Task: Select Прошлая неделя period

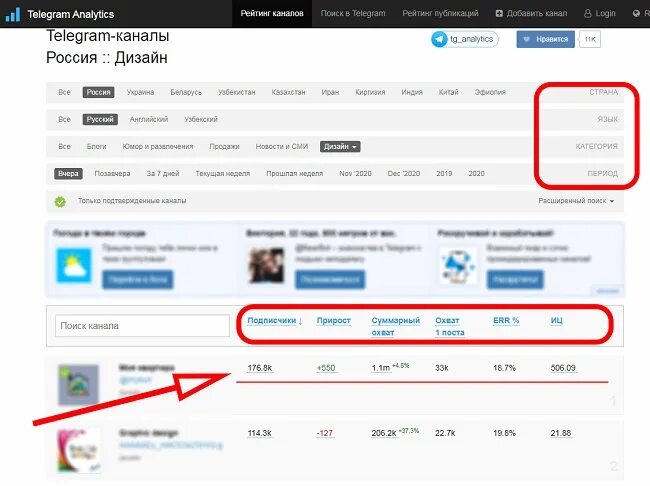Action: 294,174
